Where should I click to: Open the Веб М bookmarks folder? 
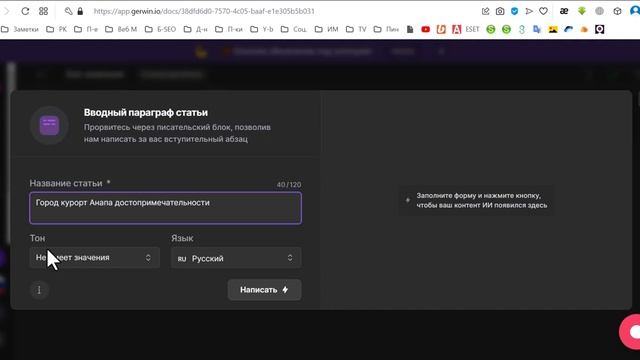point(121,29)
